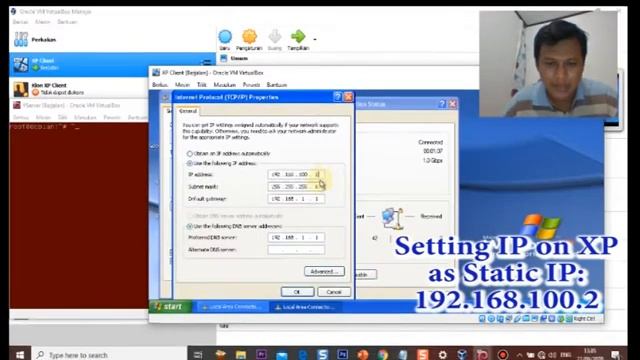Open Masukan menu in XP Client window

tap(224, 85)
